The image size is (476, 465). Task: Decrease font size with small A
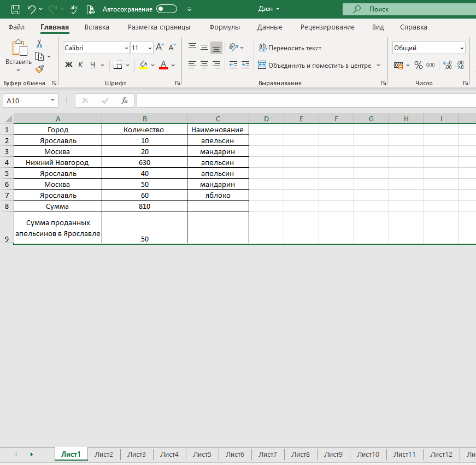172,48
